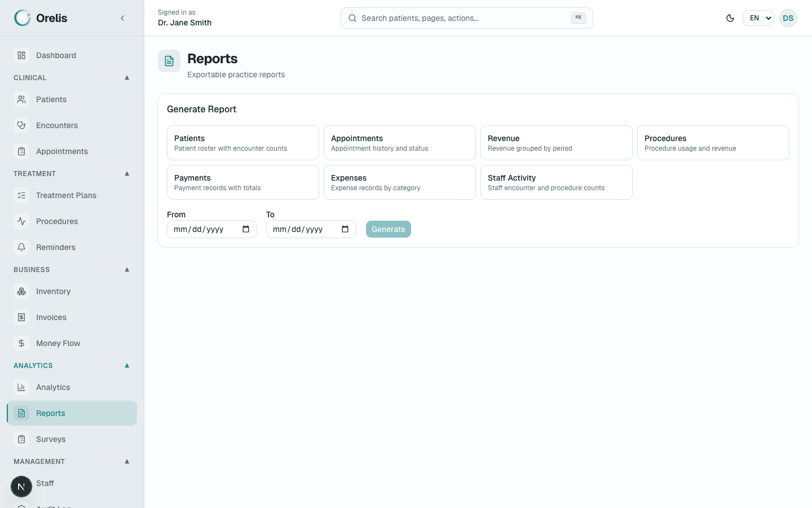
Task: Click the search magnifier icon
Action: pyautogui.click(x=352, y=18)
